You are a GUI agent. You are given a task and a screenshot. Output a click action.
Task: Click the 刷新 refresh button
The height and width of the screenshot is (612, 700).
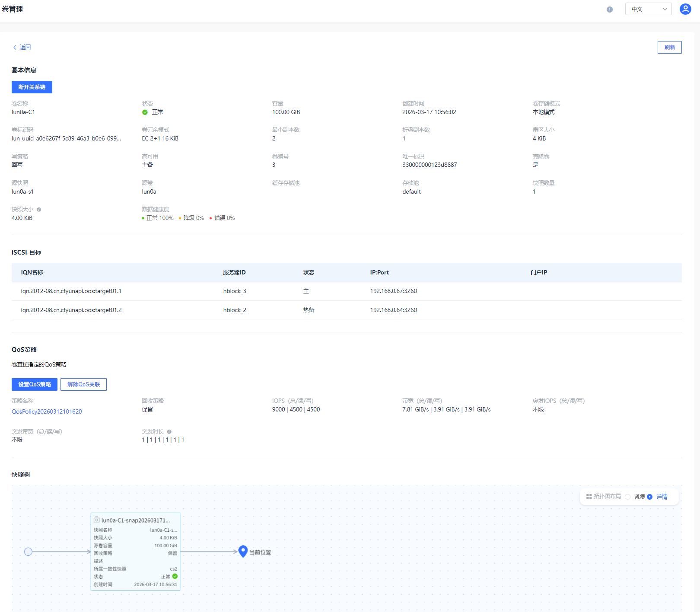669,48
